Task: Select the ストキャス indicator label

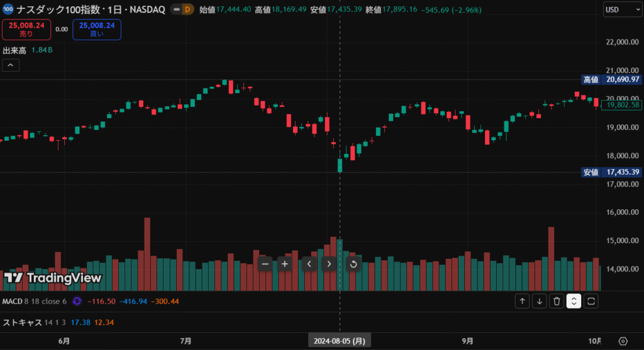Action: pos(22,322)
